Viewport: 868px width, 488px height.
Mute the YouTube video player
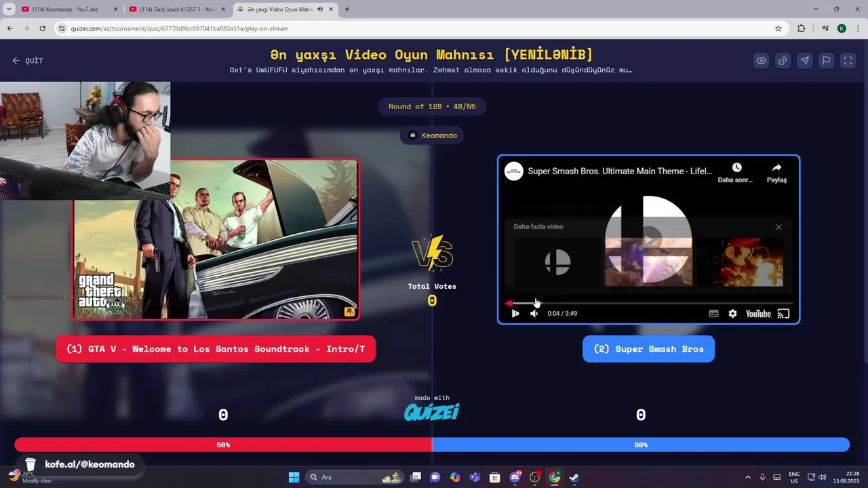[x=534, y=313]
